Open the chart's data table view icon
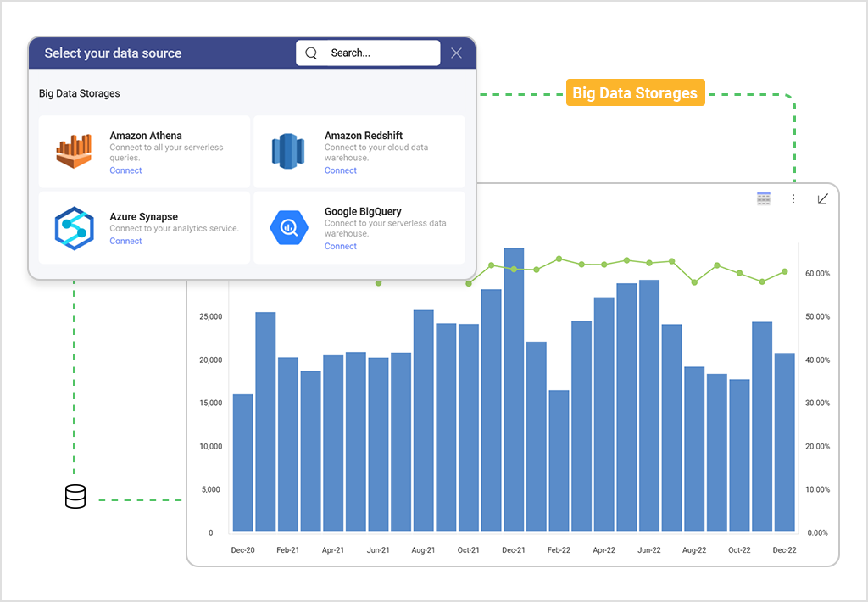The width and height of the screenshot is (868, 602). click(x=763, y=198)
